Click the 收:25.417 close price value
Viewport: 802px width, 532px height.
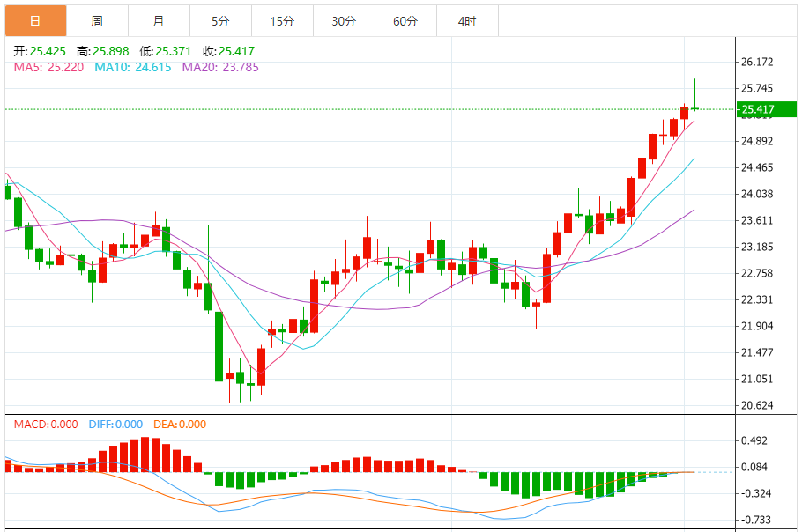[228, 51]
